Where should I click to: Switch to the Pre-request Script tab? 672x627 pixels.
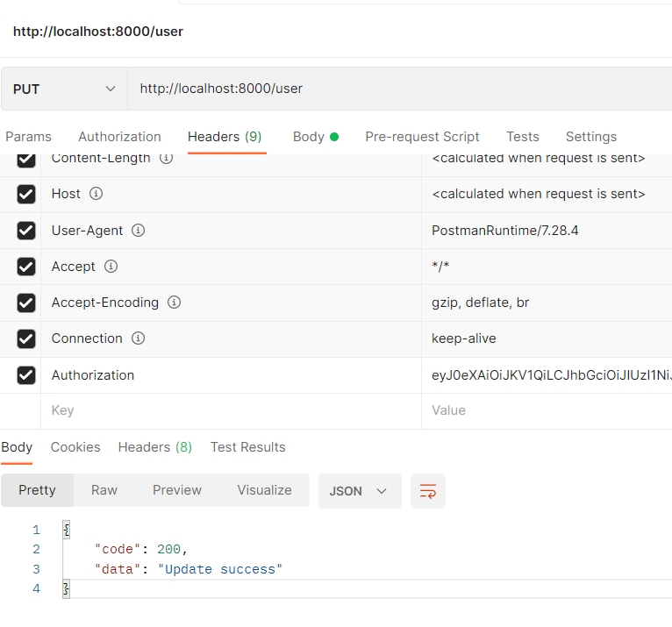(x=422, y=137)
